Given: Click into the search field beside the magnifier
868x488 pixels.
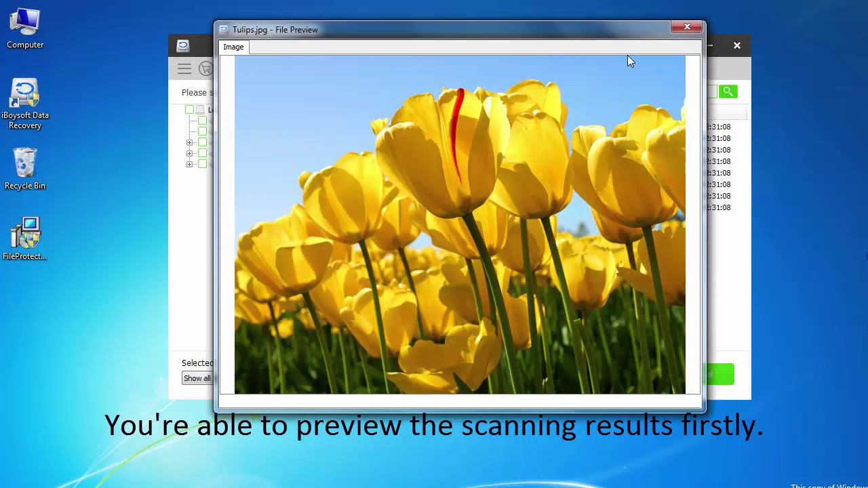Looking at the screenshot, I should 711,91.
